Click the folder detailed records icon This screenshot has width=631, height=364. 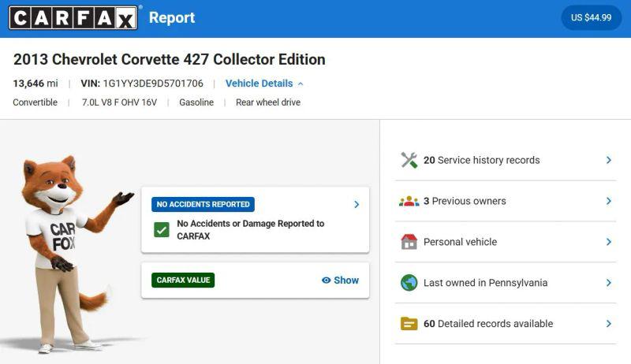[x=409, y=324]
